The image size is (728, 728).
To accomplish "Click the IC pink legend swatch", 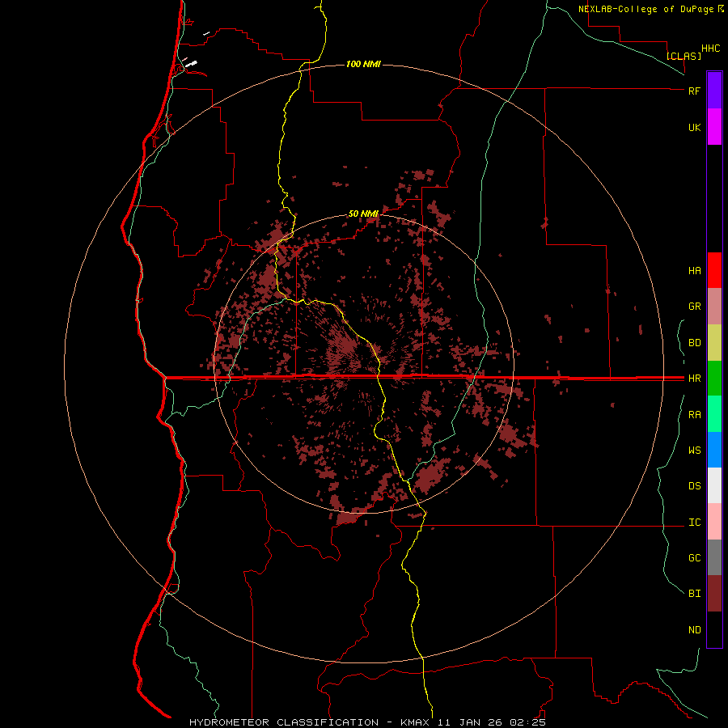I will (714, 522).
